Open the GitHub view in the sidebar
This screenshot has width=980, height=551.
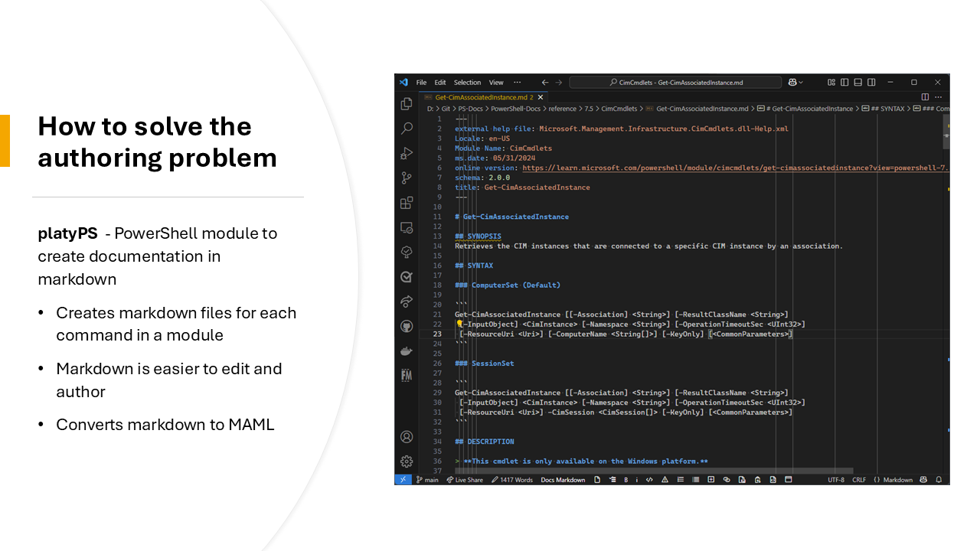tap(406, 324)
